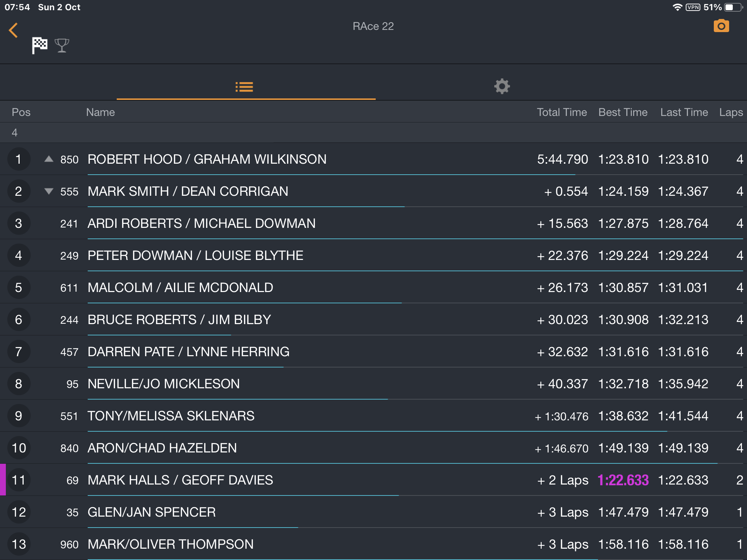
Task: Tap the battery status icon
Action: (x=733, y=7)
